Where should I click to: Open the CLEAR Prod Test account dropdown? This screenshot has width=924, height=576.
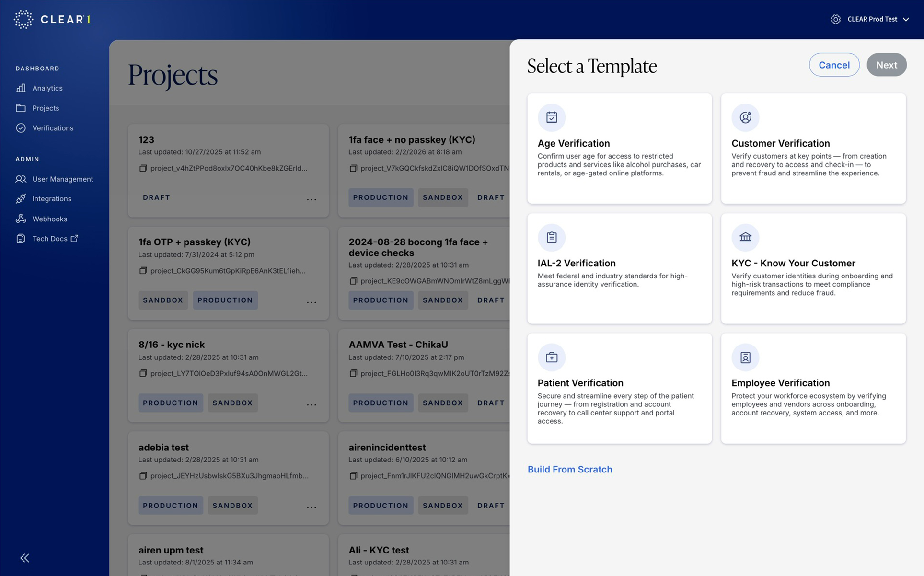click(x=872, y=19)
